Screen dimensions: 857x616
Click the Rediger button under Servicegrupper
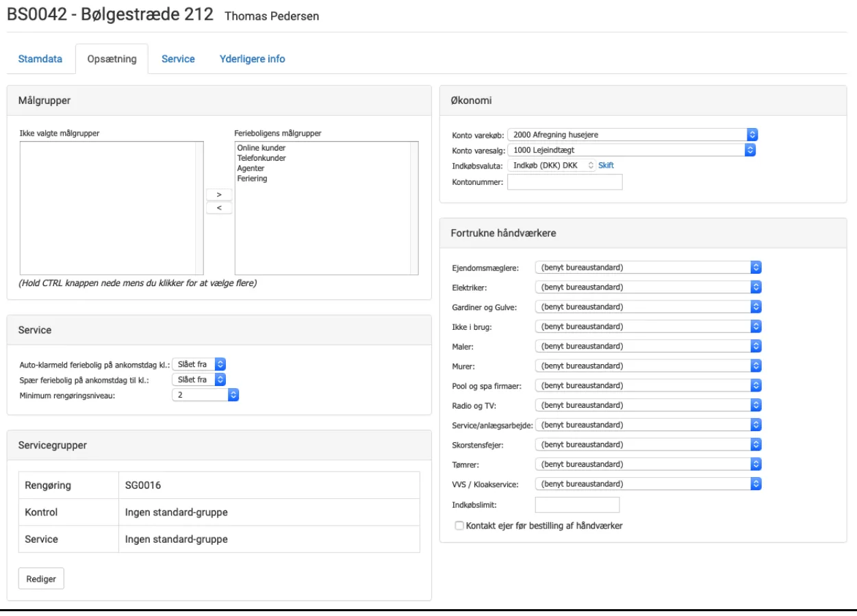click(x=41, y=578)
